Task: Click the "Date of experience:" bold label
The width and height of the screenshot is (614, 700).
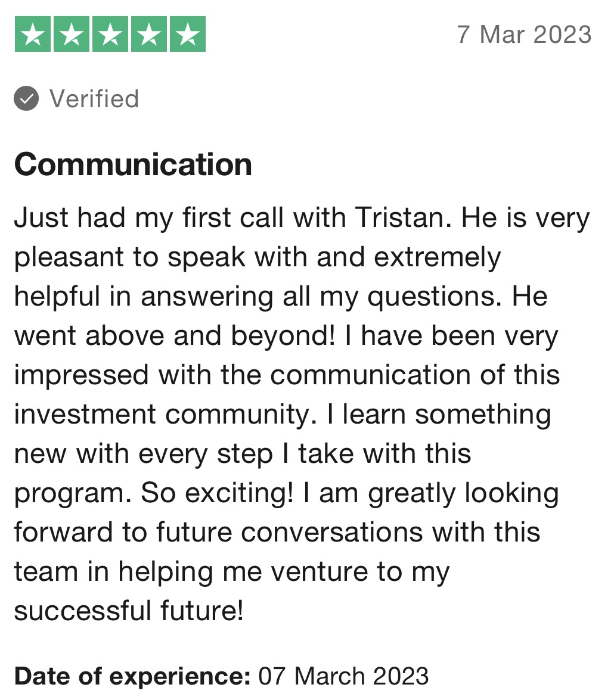Action: click(x=132, y=676)
